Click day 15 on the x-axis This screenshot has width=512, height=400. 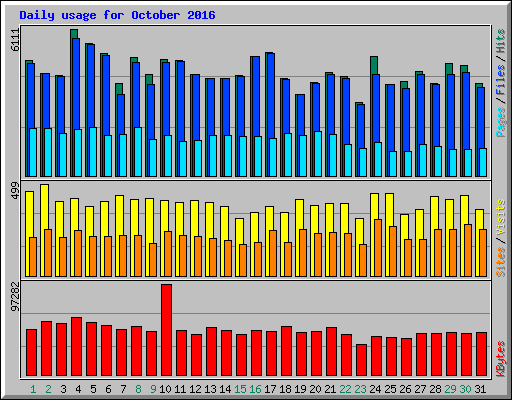pos(240,389)
